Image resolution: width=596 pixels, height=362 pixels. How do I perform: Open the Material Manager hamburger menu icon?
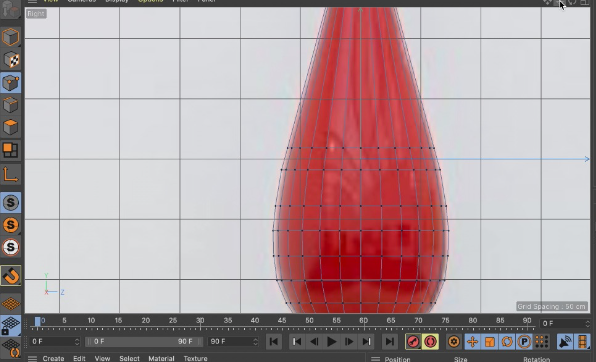tap(32, 359)
